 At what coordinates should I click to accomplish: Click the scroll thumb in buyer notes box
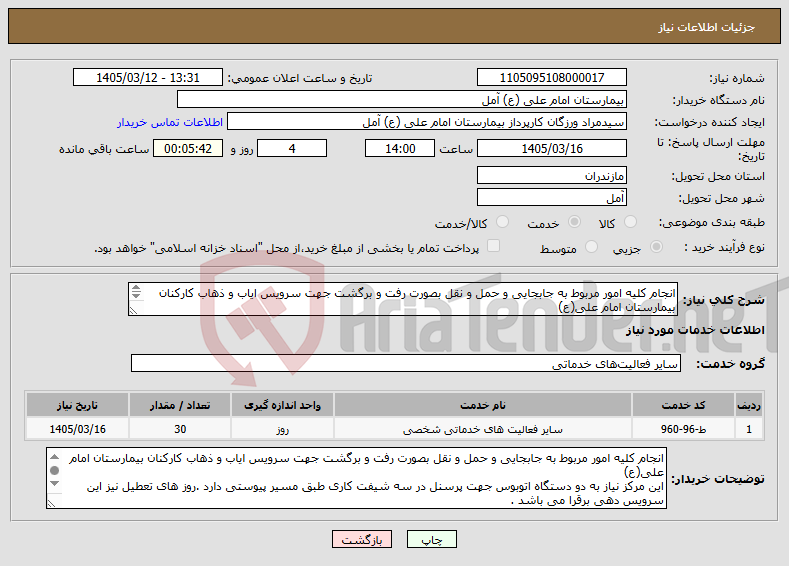(x=54, y=470)
